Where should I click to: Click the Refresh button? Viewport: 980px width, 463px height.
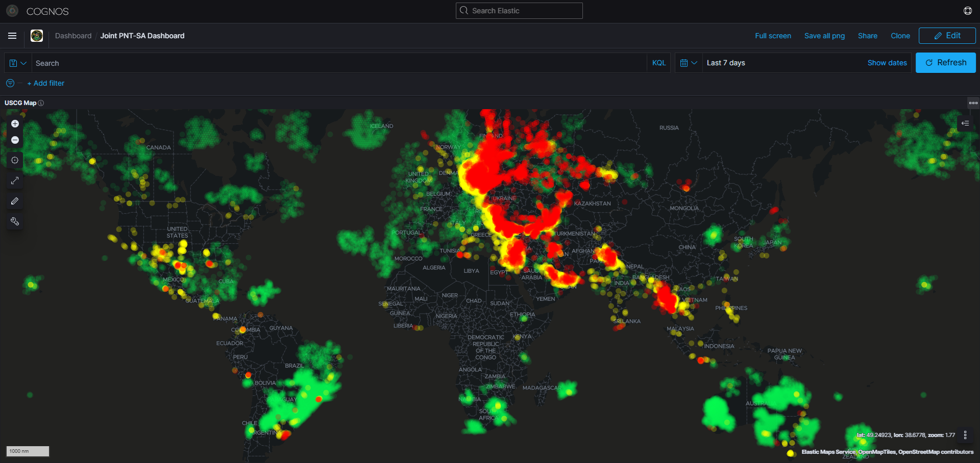945,63
